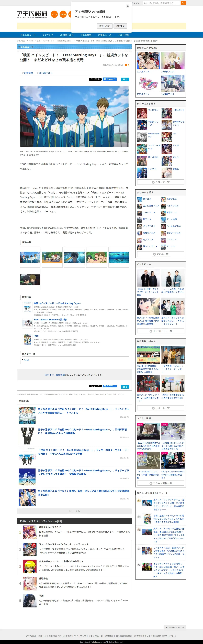Click the ホビー orange circle icon

(x=63, y=15)
